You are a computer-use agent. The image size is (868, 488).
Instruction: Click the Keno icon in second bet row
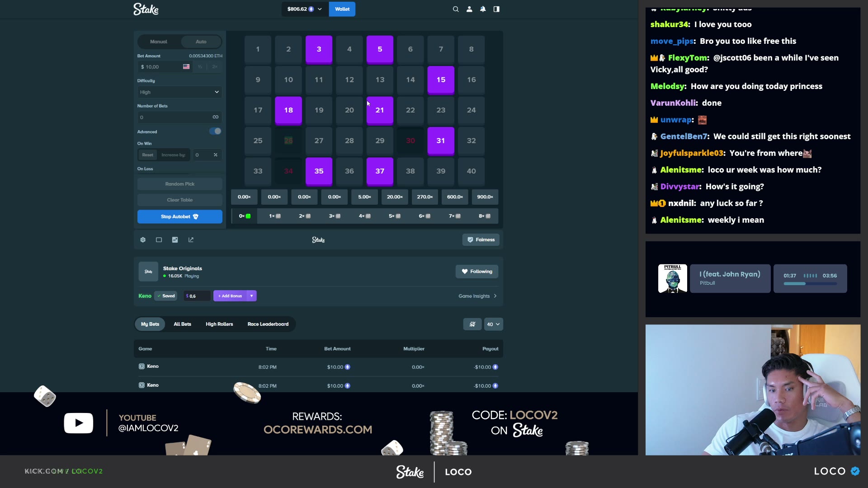click(142, 385)
